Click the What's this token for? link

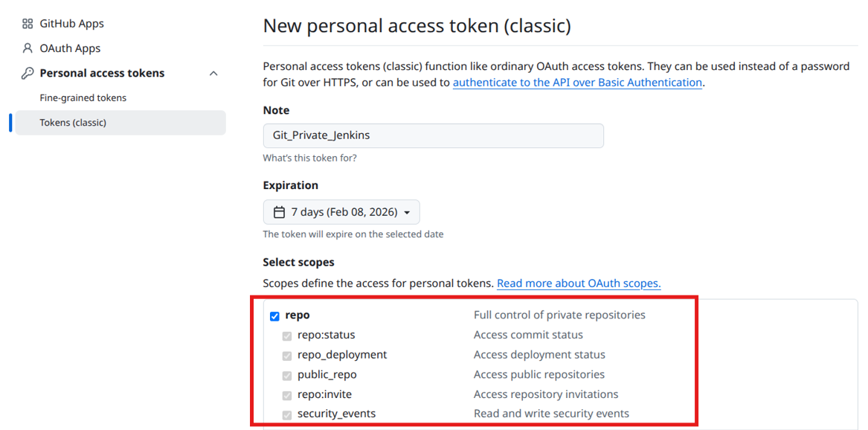click(309, 158)
